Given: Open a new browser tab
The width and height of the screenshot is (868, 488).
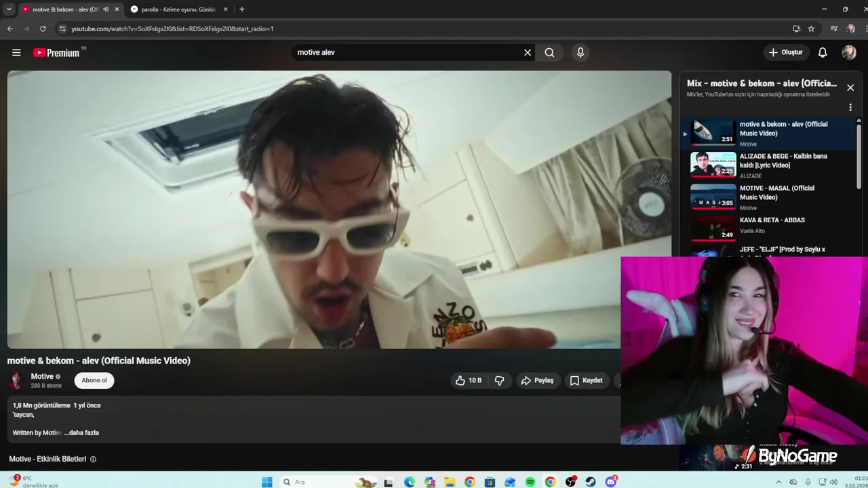Looking at the screenshot, I should [x=242, y=9].
